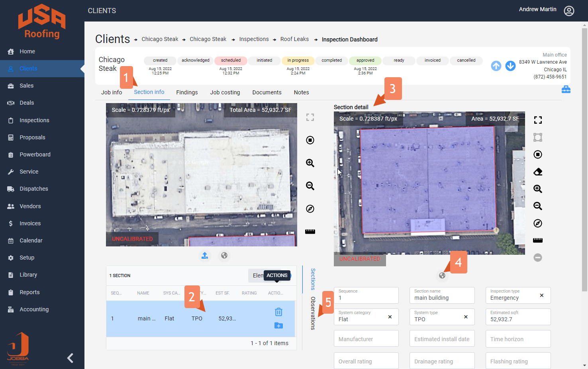Click the Roof Leaks breadcrumb link
The width and height of the screenshot is (588, 369).
coord(294,39)
